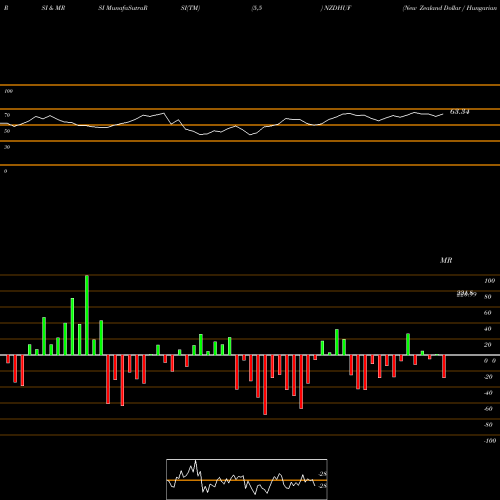Click the RSI axis label 30
Image resolution: width=500 pixels, height=500 pixels.
7,147
